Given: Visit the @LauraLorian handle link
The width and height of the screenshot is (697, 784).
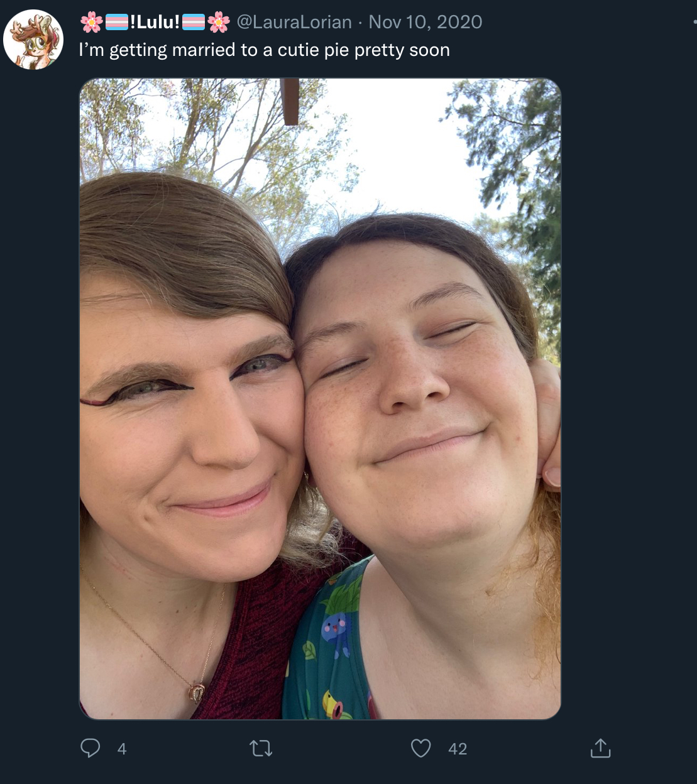Looking at the screenshot, I should click(x=294, y=22).
